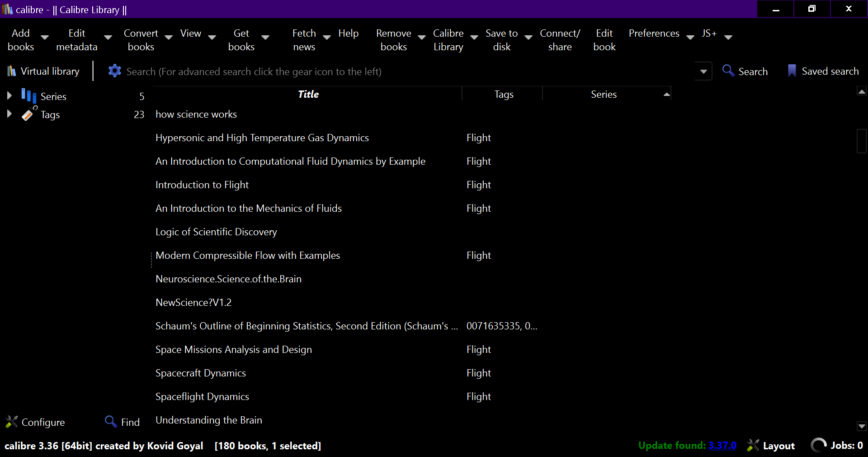Open the Edit metadata dropdown arrow
The width and height of the screenshot is (868, 457).
[108, 38]
